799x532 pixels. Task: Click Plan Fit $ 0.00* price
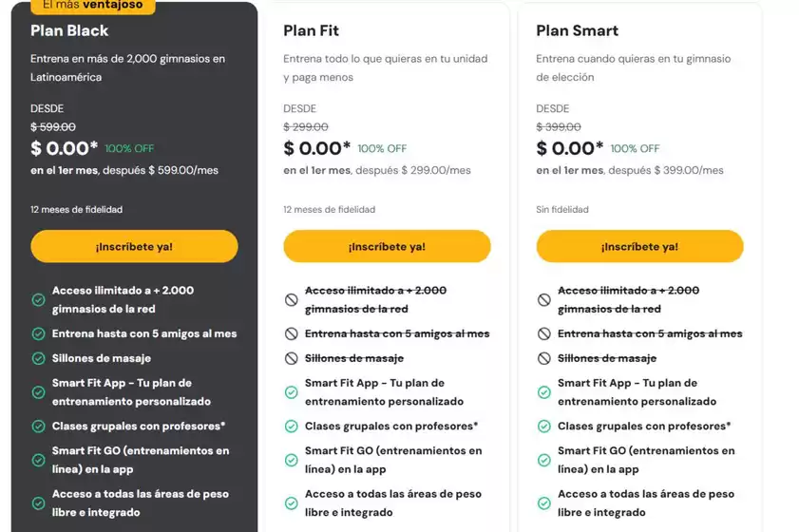click(317, 148)
